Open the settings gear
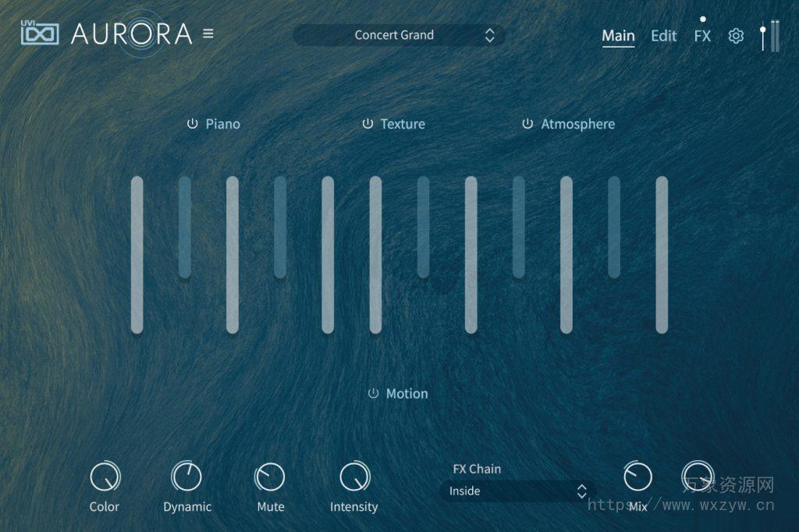 tap(735, 35)
